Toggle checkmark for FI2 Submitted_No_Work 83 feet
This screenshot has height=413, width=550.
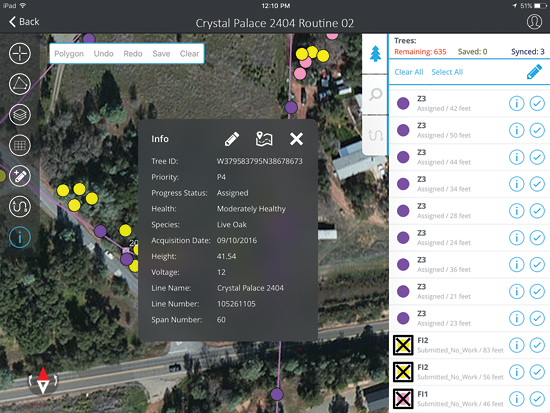(537, 345)
